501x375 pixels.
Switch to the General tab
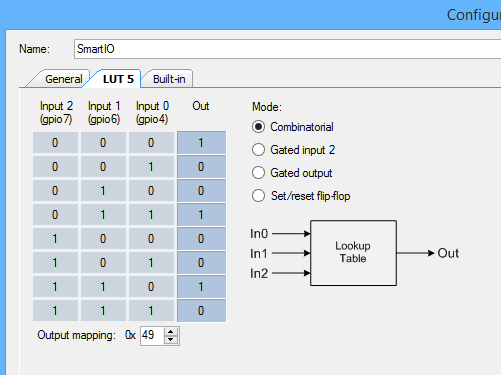[63, 79]
